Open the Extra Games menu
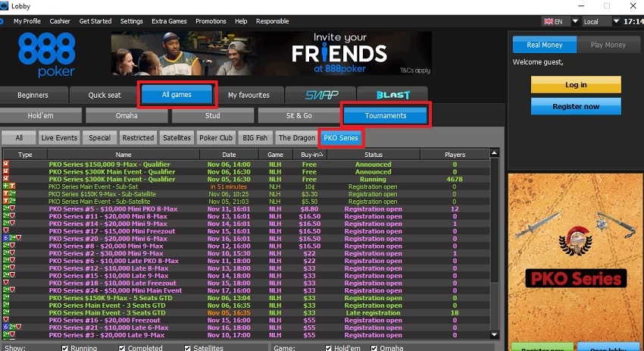644x351 pixels. click(169, 21)
